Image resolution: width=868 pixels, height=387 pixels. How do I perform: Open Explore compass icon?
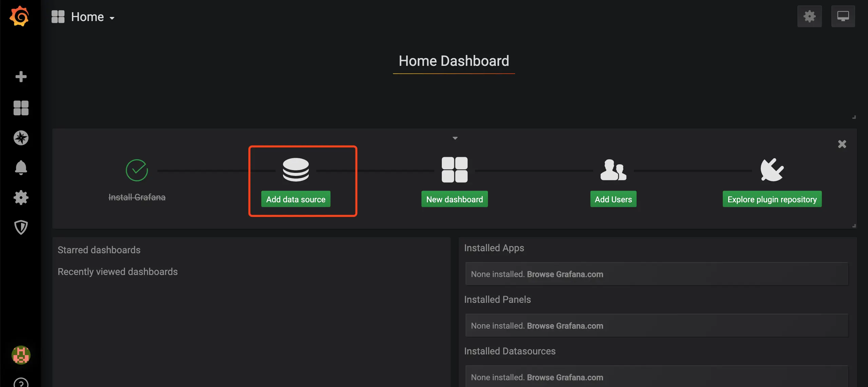(x=21, y=138)
